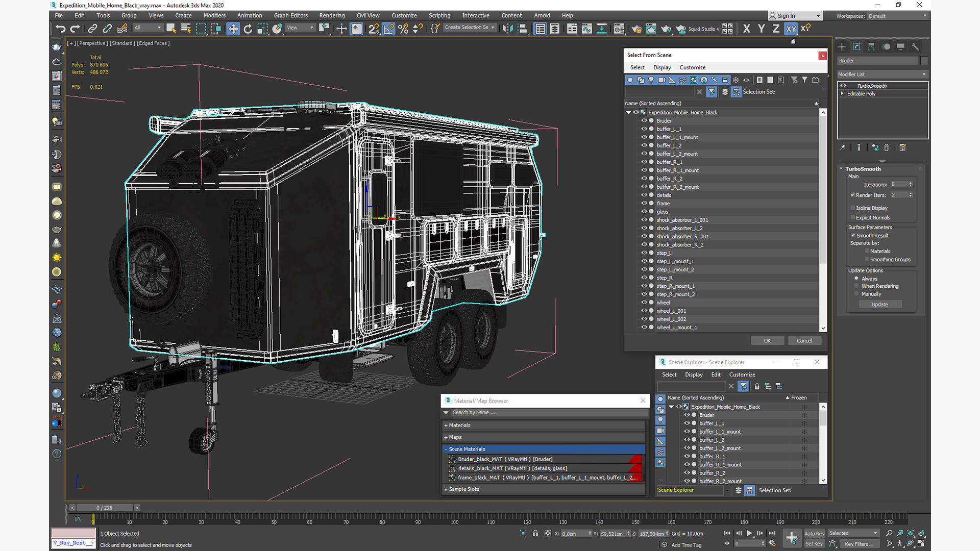This screenshot has width=980, height=551.
Task: Open Display menu in Select From Scene
Action: (x=662, y=67)
